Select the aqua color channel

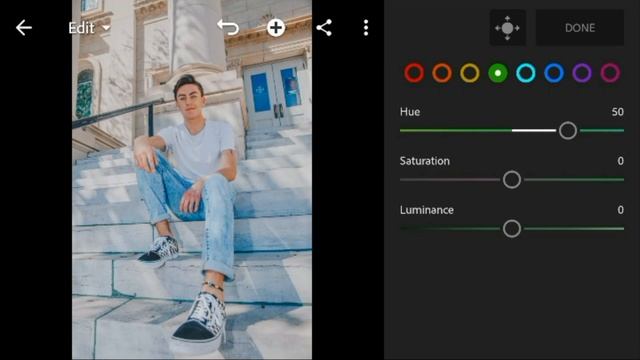click(x=526, y=73)
